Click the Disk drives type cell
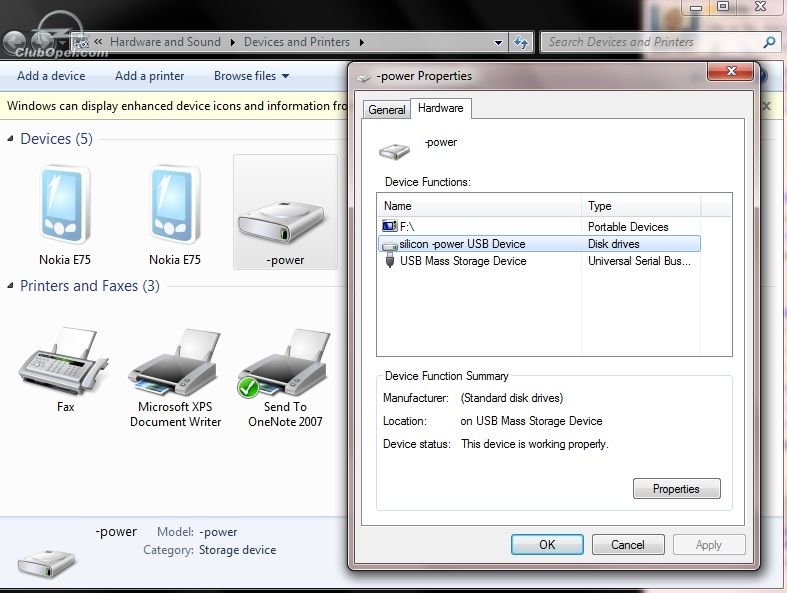The width and height of the screenshot is (787, 593). tap(613, 244)
